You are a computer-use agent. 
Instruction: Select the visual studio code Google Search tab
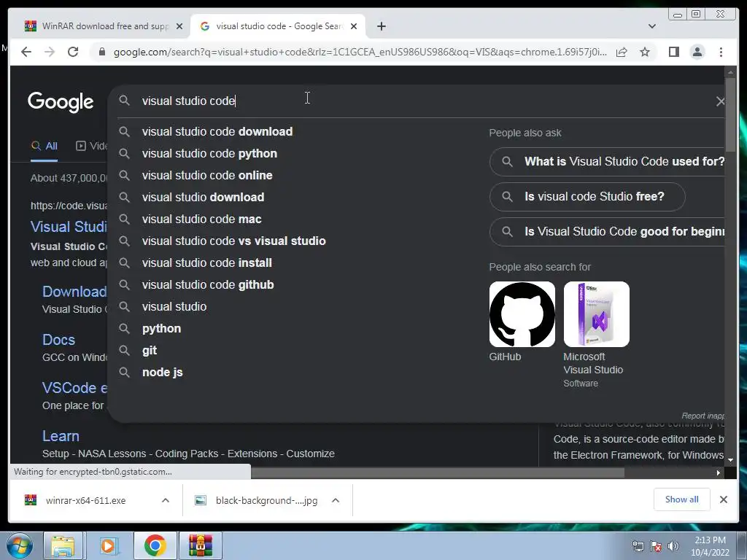pyautogui.click(x=278, y=26)
